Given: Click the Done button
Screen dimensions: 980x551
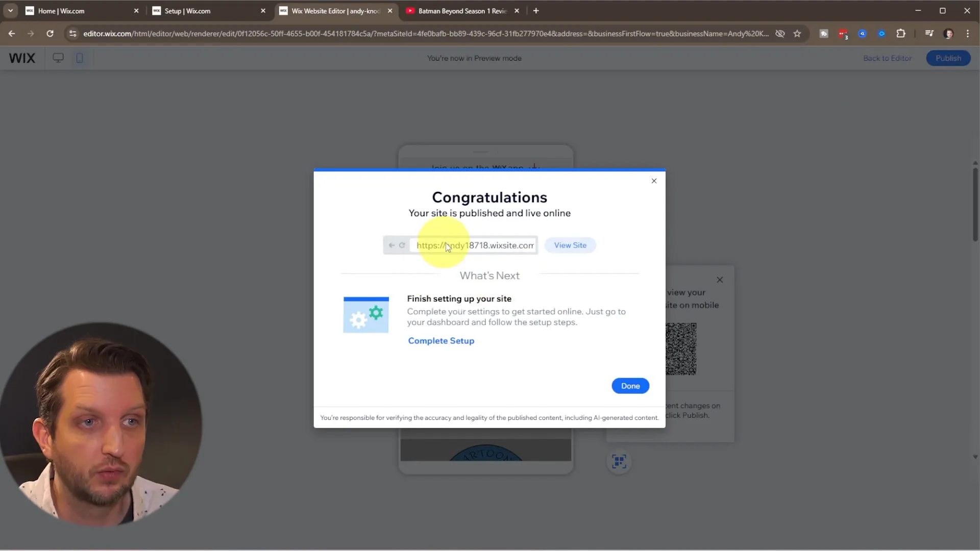Looking at the screenshot, I should pyautogui.click(x=630, y=386).
